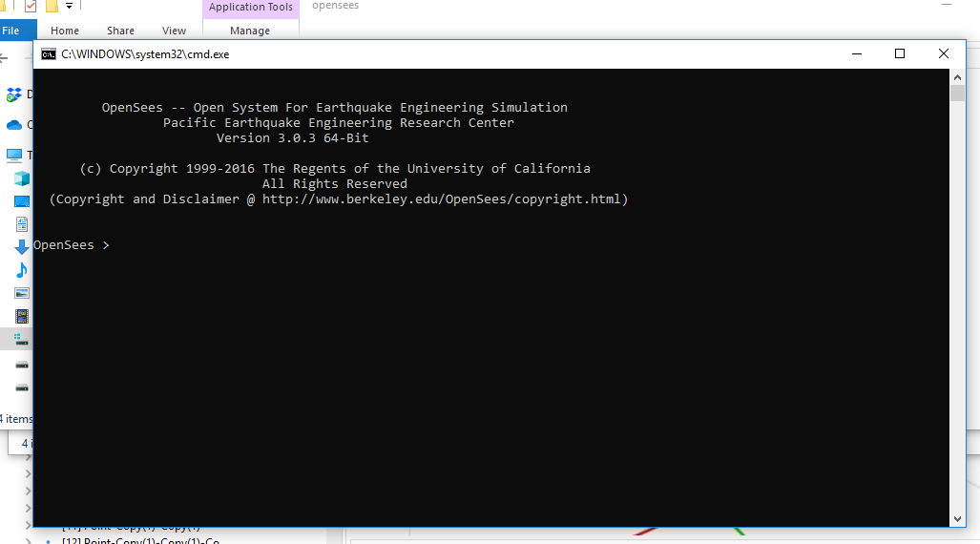The height and width of the screenshot is (544, 980).
Task: Minimize the cmd.exe window
Action: 857,54
